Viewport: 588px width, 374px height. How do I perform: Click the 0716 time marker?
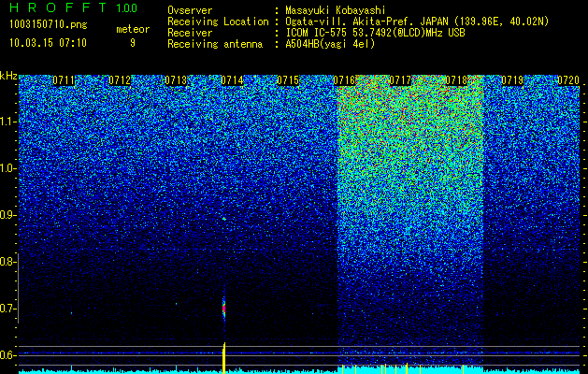[344, 80]
